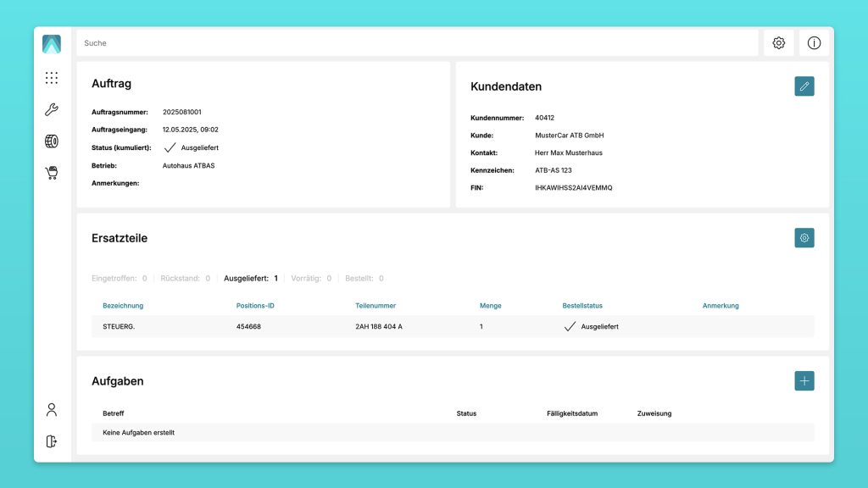Open the user profile icon

tap(52, 410)
